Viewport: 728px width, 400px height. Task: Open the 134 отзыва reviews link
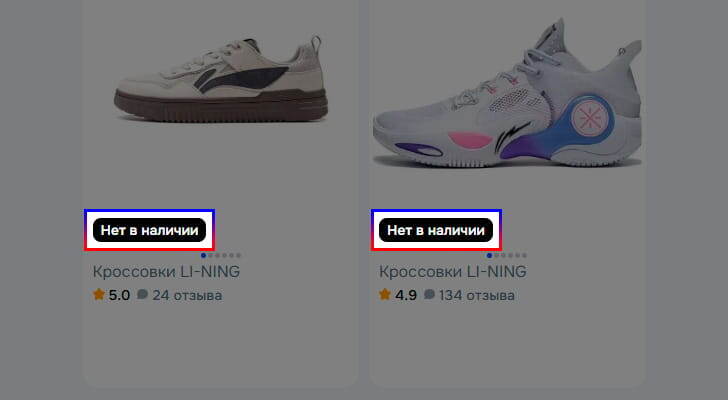[477, 295]
